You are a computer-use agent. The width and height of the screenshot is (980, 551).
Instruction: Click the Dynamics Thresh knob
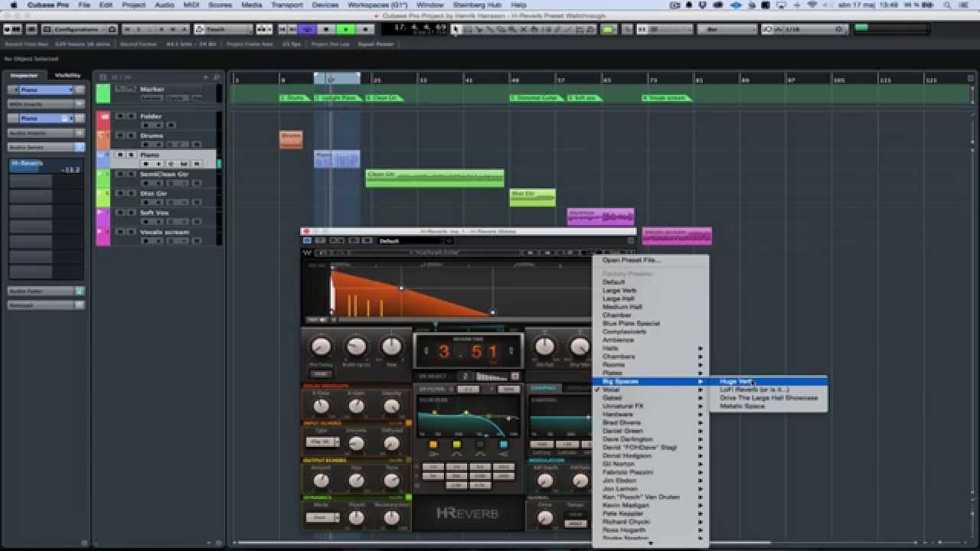click(x=356, y=517)
